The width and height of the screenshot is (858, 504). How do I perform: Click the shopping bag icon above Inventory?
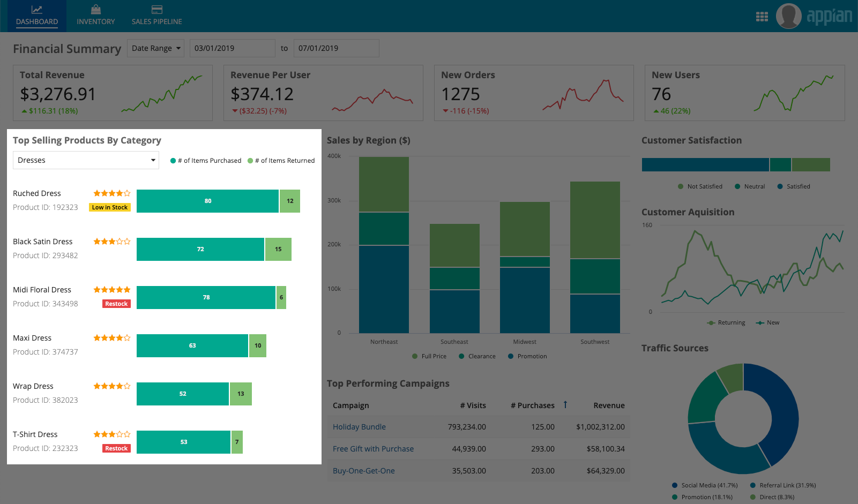tap(95, 9)
